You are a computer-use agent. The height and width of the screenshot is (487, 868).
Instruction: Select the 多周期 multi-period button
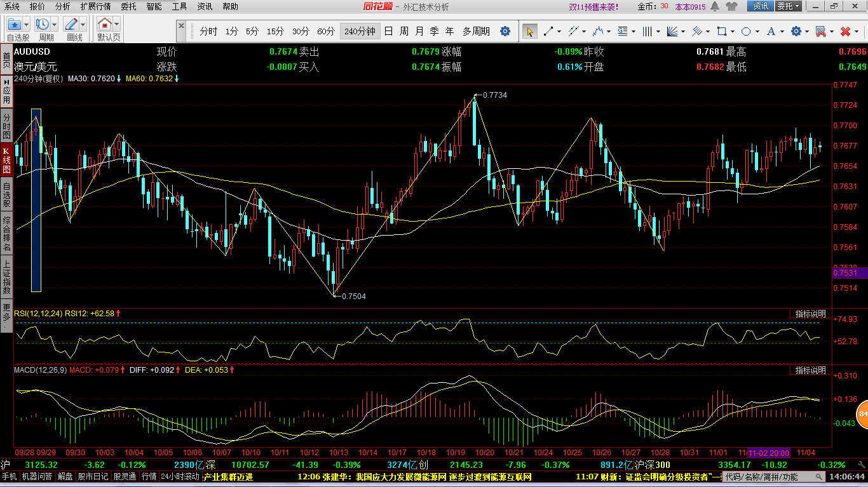(476, 31)
